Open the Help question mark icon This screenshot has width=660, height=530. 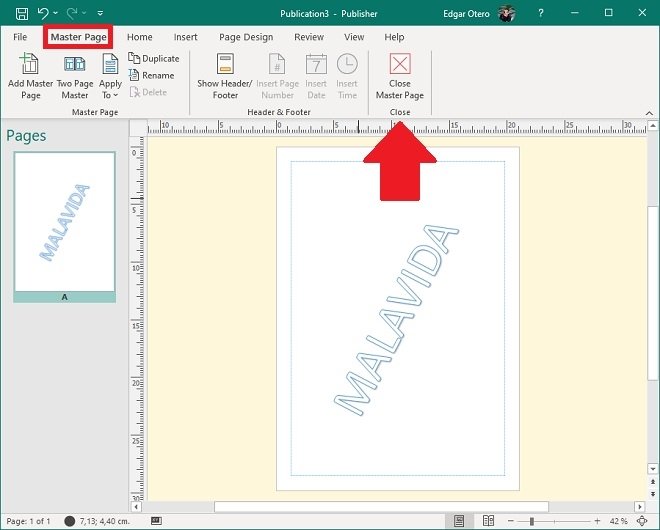coord(540,13)
